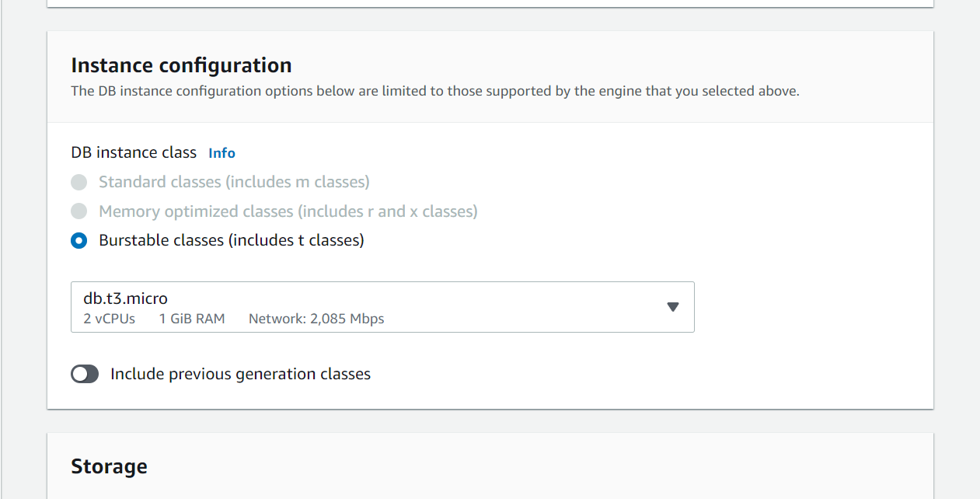
Task: Click the '1 GiB RAM' spec in the selector
Action: pyautogui.click(x=192, y=319)
